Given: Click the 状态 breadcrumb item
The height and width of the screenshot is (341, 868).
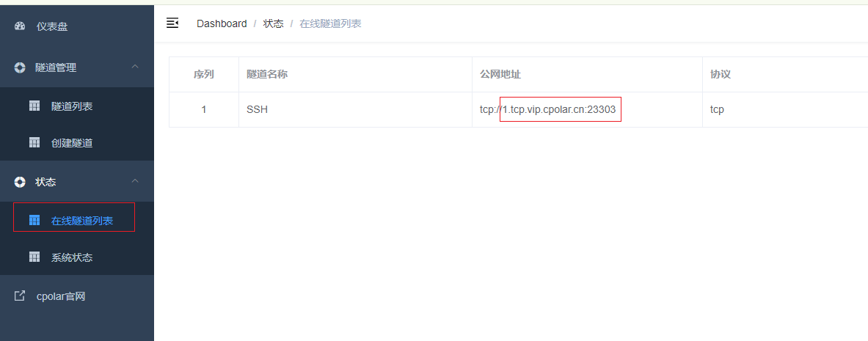Looking at the screenshot, I should click(273, 23).
